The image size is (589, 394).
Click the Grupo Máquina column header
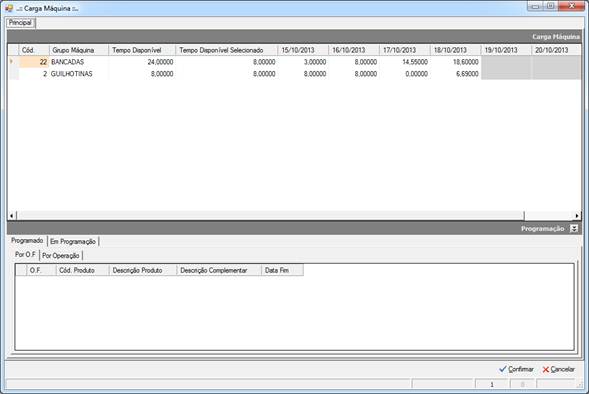(x=79, y=50)
